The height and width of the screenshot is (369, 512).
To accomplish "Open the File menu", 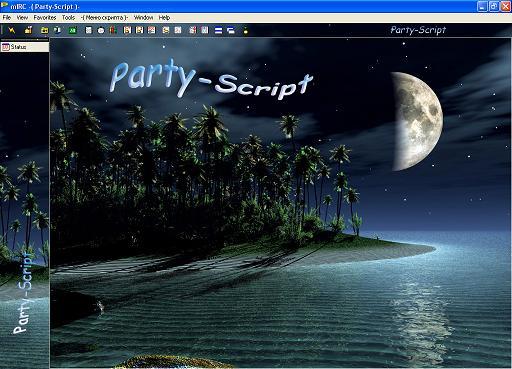I will [x=7, y=17].
